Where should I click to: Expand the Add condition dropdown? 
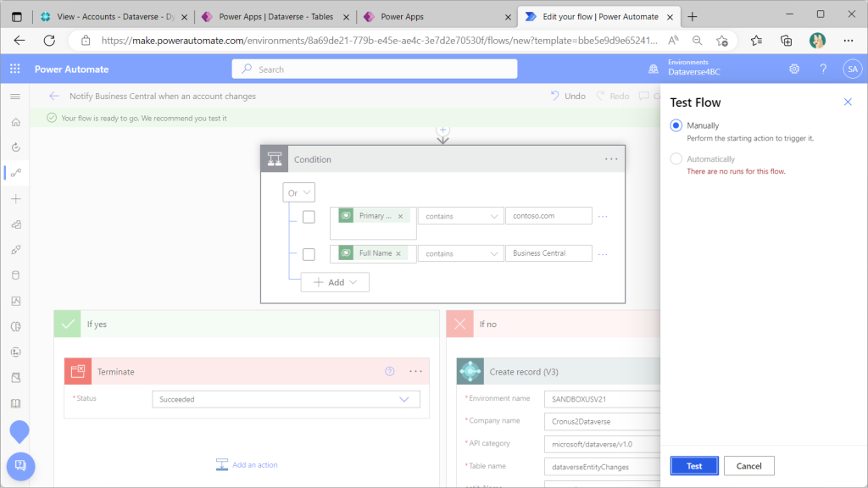[x=335, y=282]
